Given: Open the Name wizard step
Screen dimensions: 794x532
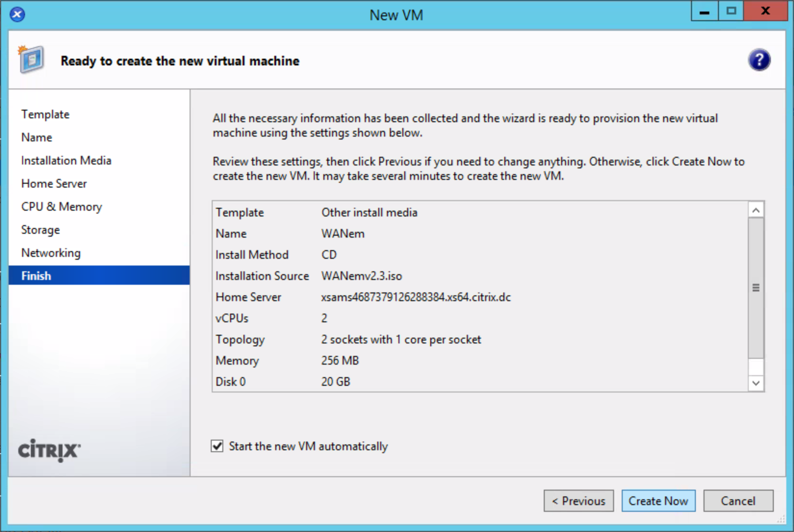Looking at the screenshot, I should click(37, 138).
